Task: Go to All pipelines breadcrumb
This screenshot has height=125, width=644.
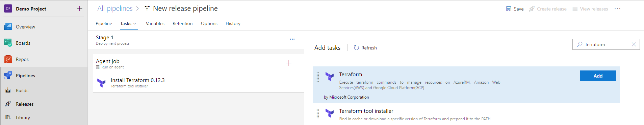Action: pos(115,8)
